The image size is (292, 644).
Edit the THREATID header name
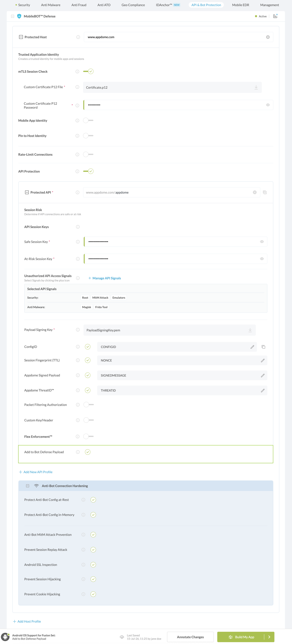[262, 390]
